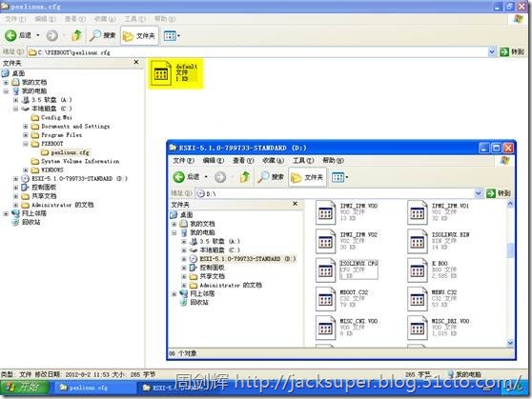Viewport: 532px width, 399px height.
Task: Select IPMI_IPM.V01 file icon
Action: [x=418, y=212]
